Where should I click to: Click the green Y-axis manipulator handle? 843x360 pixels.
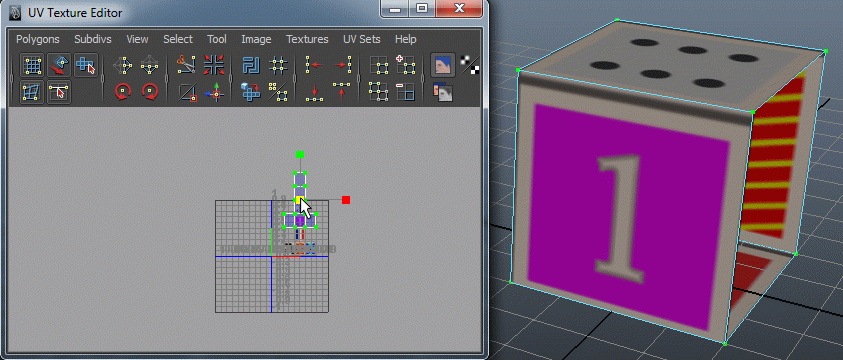click(300, 154)
